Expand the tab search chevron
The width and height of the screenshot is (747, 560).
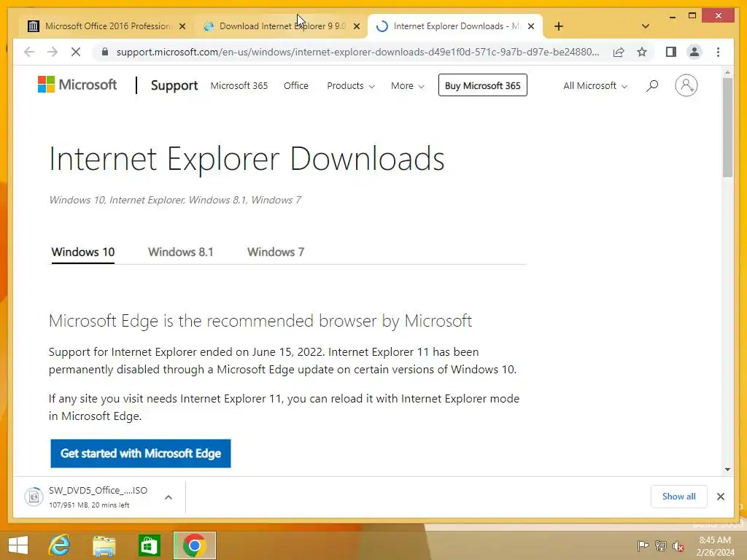click(646, 26)
